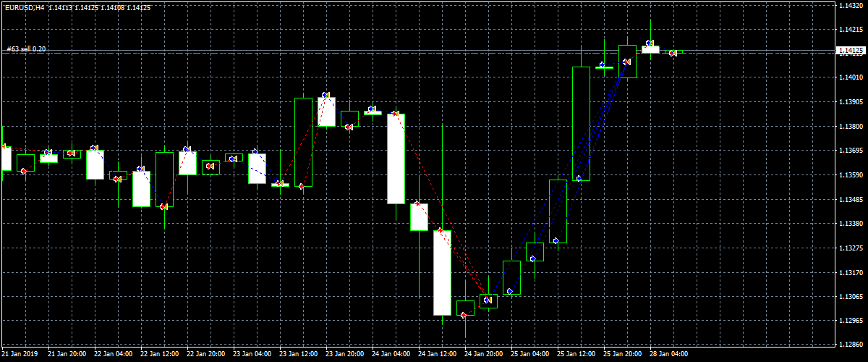Select the 22 Jan 12:00 time label
Image resolution: width=868 pixels, height=362 pixels.
[159, 355]
